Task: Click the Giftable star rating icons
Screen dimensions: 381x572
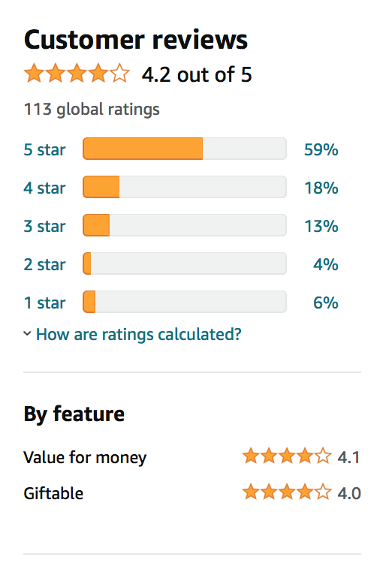Action: point(287,492)
